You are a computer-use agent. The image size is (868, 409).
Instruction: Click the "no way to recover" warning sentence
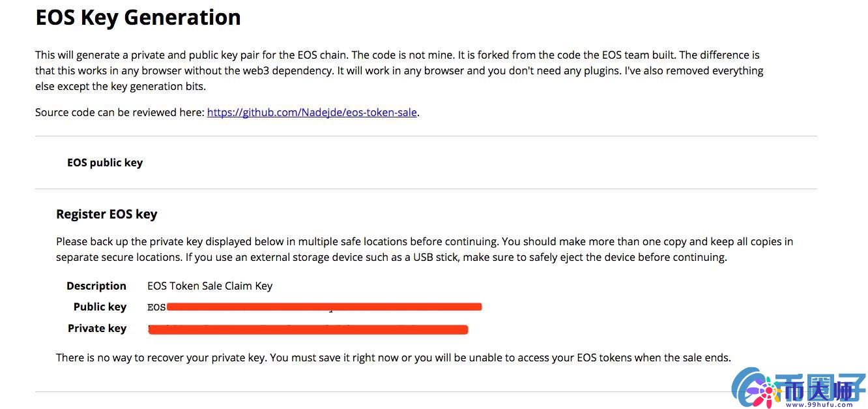click(393, 357)
